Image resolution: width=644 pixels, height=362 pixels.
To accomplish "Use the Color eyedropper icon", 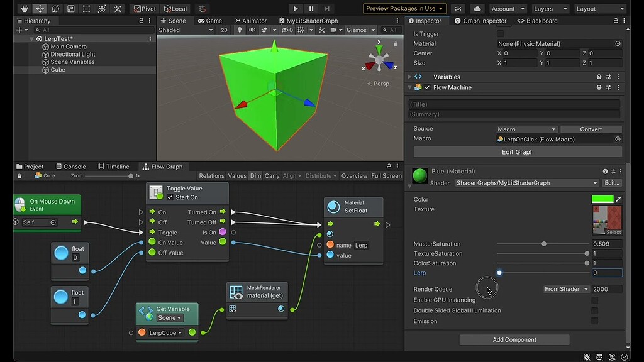I will click(x=619, y=199).
